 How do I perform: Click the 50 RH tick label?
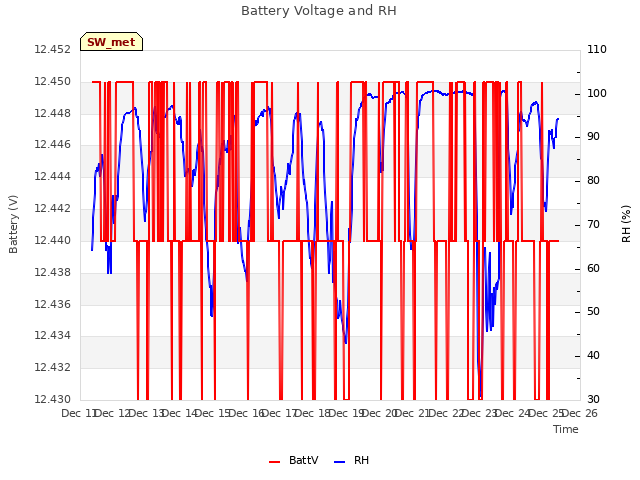pos(593,312)
